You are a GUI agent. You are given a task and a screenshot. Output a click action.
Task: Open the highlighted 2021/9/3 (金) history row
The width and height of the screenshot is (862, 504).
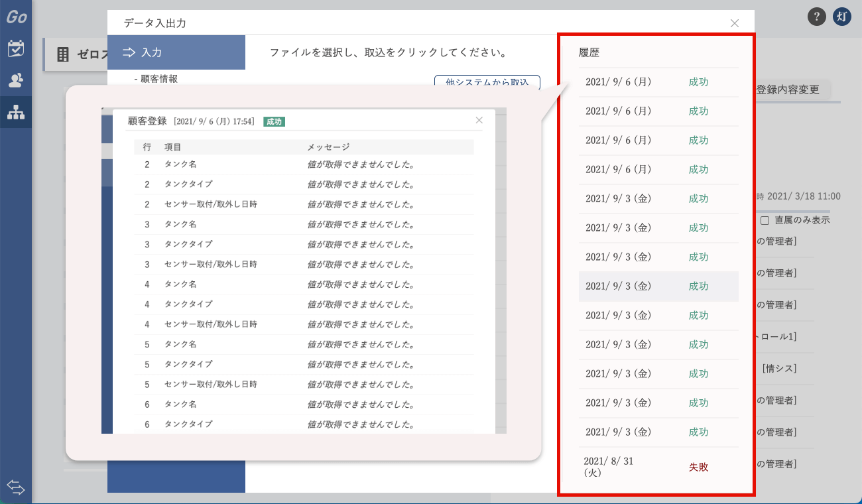pos(658,286)
